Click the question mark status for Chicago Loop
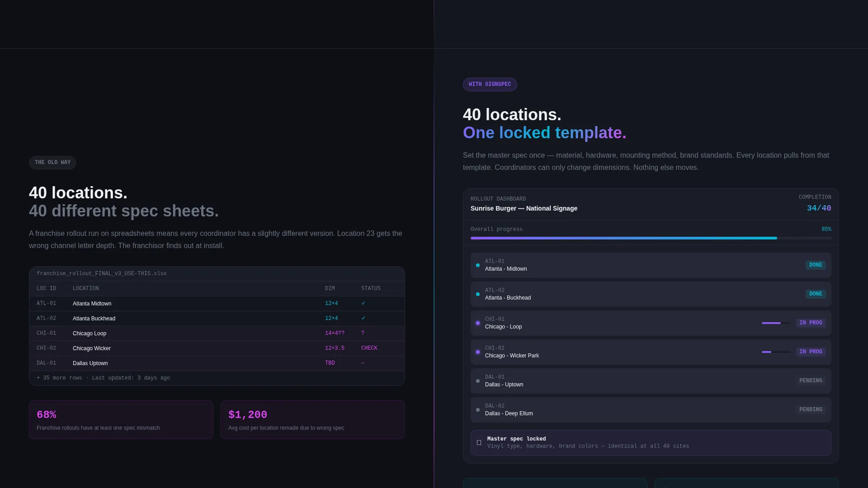Viewport: 868px width, 488px height. coord(363,333)
